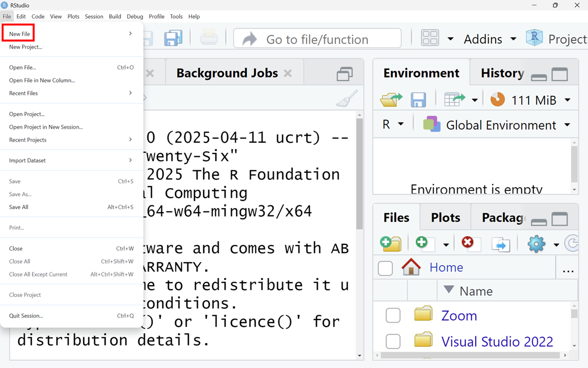Open the New File submenu
This screenshot has width=588, height=368.
tap(19, 34)
